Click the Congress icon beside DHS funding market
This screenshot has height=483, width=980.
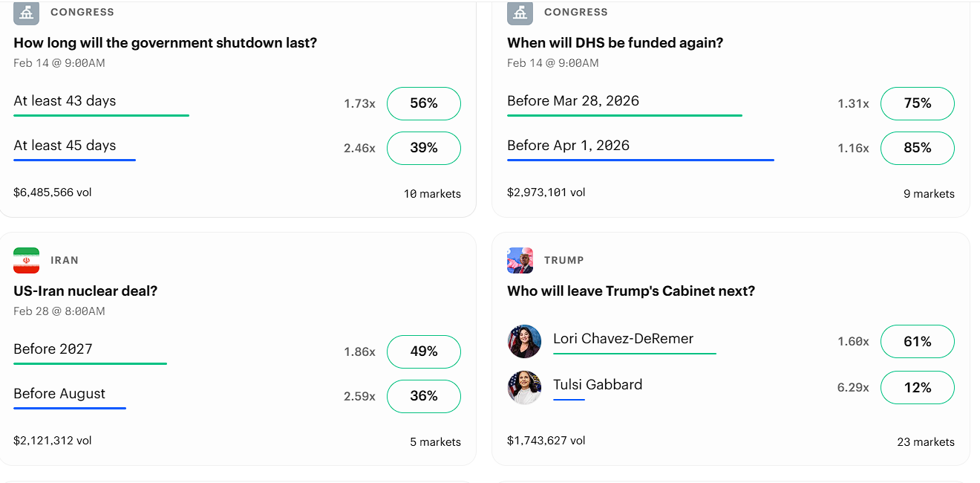(x=520, y=13)
